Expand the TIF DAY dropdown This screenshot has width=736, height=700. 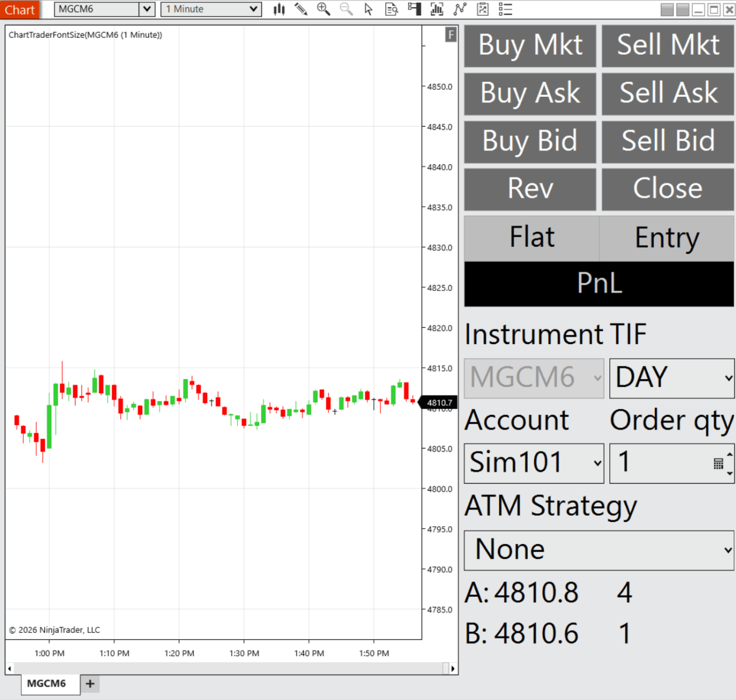pyautogui.click(x=672, y=378)
